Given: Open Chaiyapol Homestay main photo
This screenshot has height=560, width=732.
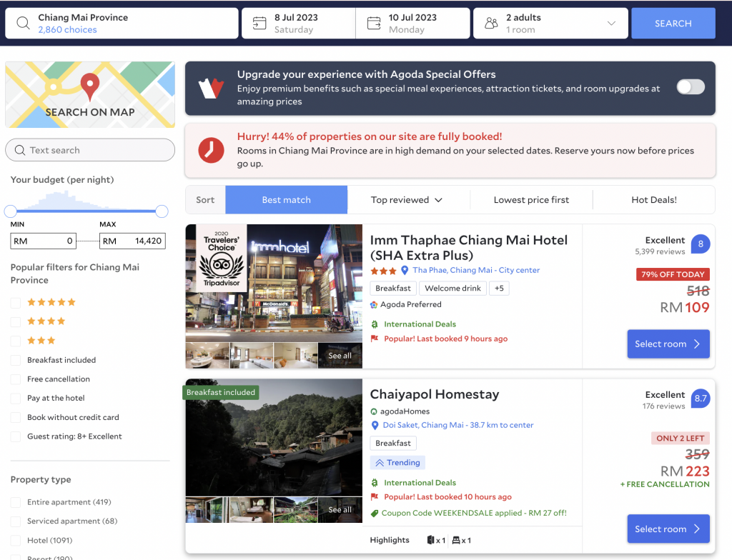Looking at the screenshot, I should [x=274, y=437].
